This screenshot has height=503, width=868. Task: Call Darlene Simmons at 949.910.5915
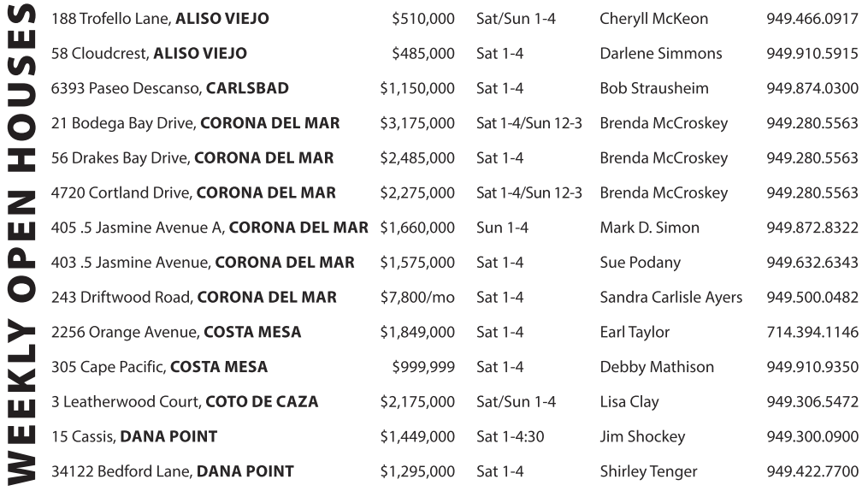(812, 54)
